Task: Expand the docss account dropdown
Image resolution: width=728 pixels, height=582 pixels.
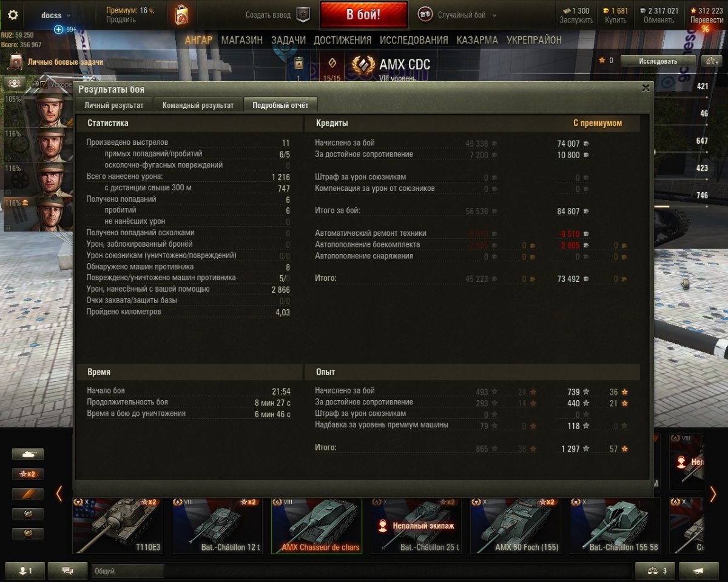Action: click(56, 15)
